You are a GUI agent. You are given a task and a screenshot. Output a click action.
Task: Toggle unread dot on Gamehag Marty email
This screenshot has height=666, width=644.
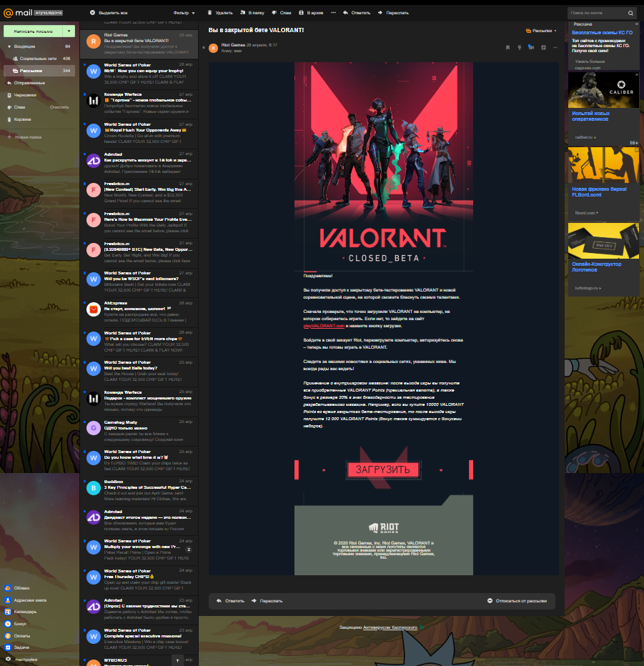(84, 422)
